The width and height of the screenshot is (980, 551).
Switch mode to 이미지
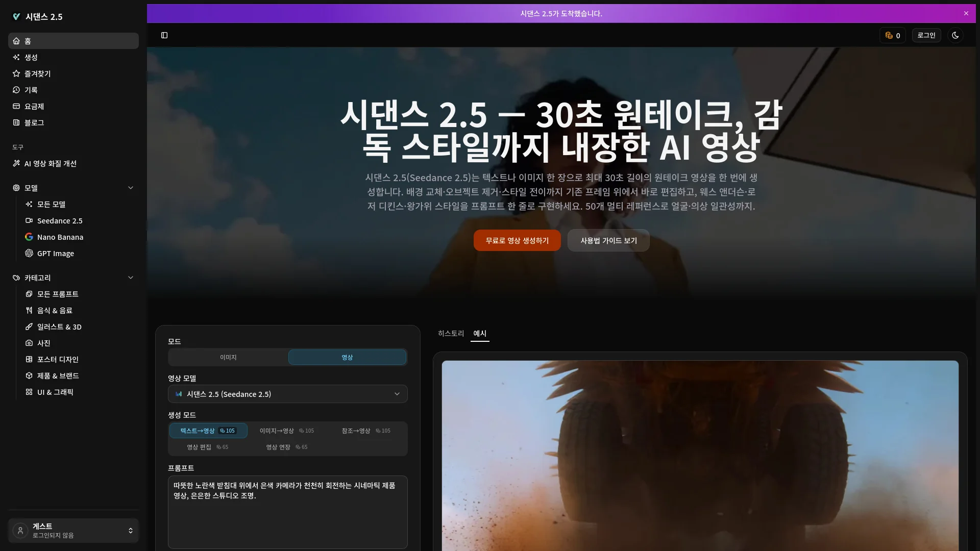(x=228, y=357)
